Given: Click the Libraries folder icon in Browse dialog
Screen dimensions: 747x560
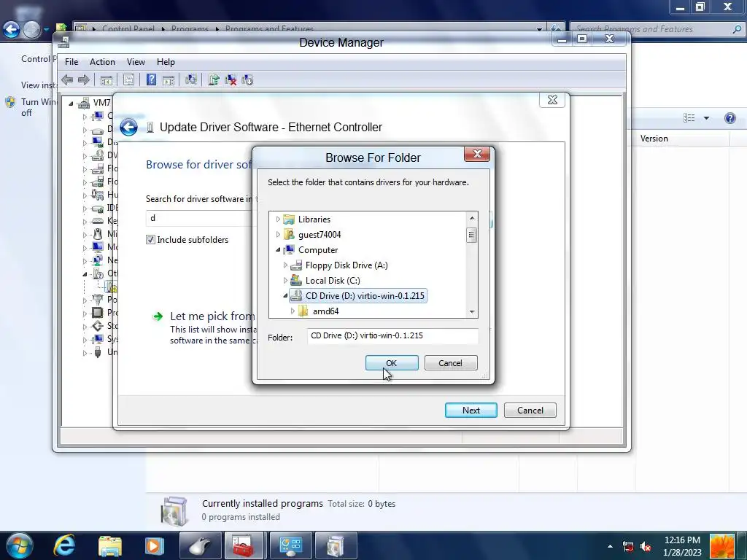Looking at the screenshot, I should click(289, 219).
